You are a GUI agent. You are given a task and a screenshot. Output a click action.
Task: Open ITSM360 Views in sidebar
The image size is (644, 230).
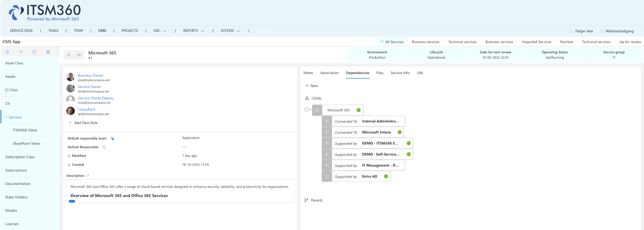25,130
